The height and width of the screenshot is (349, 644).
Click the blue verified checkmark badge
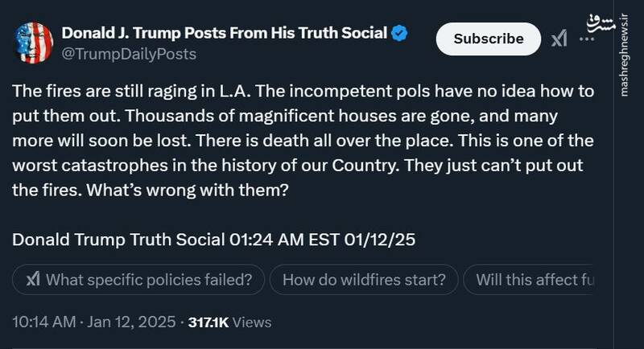coord(399,34)
